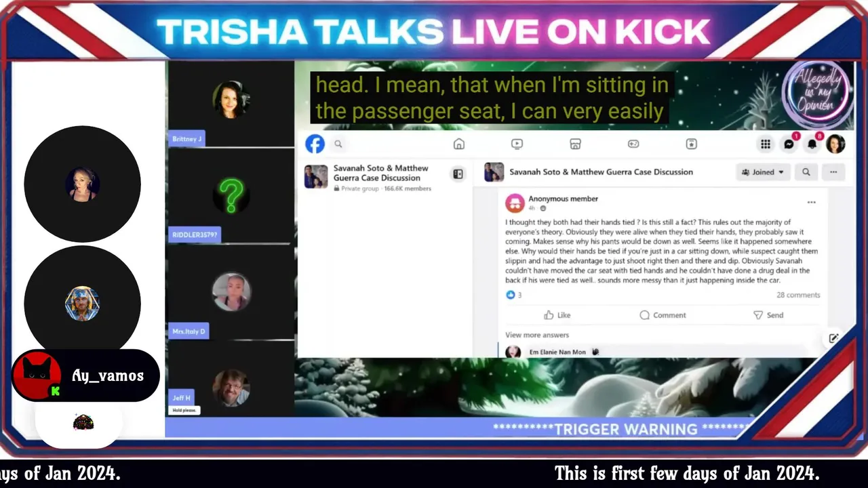Click View more answers
This screenshot has height=488, width=868.
tap(537, 335)
